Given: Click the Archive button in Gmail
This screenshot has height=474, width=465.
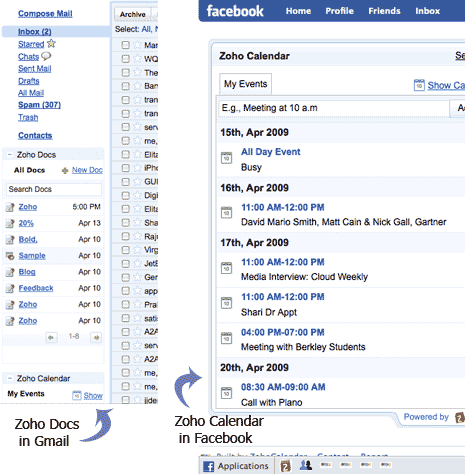Looking at the screenshot, I should 133,14.
